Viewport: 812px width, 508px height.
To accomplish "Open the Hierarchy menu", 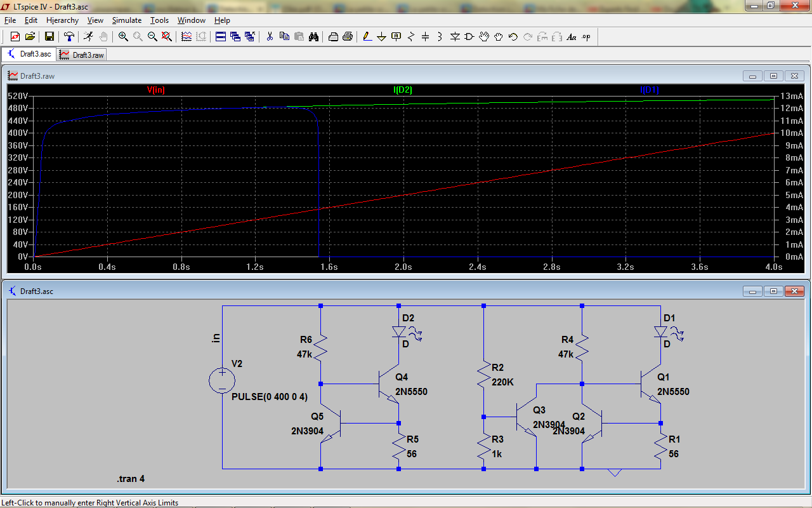I will [x=62, y=20].
